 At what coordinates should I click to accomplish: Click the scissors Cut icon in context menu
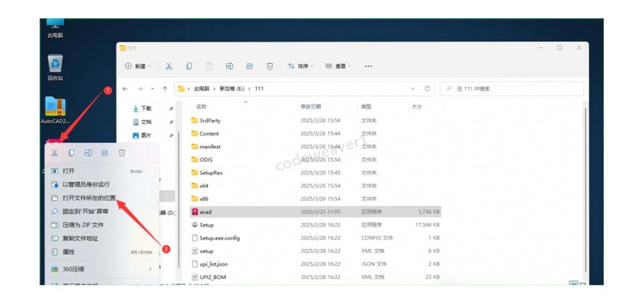coord(55,153)
